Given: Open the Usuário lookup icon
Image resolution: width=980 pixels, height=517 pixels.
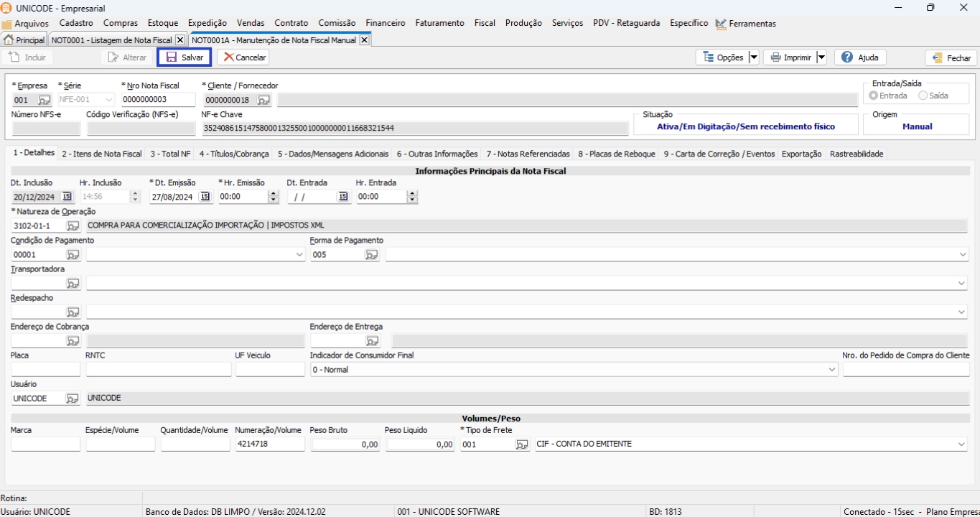Looking at the screenshot, I should [73, 399].
